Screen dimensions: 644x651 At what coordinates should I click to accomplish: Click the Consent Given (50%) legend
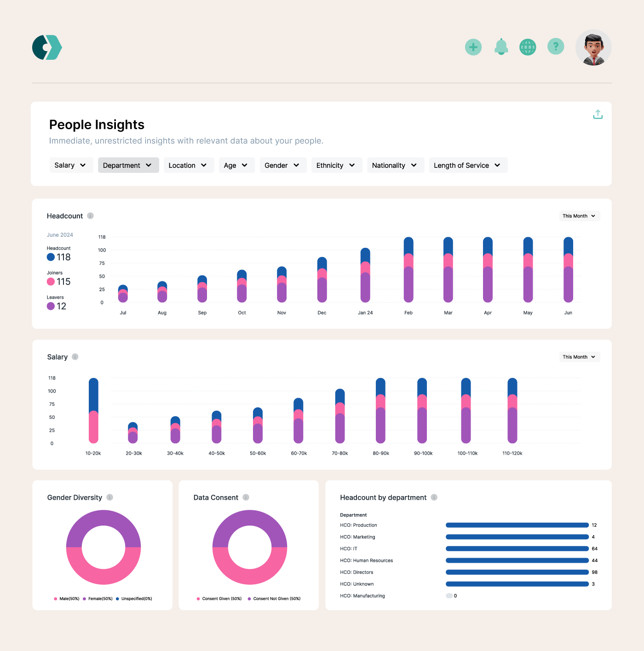pos(219,599)
